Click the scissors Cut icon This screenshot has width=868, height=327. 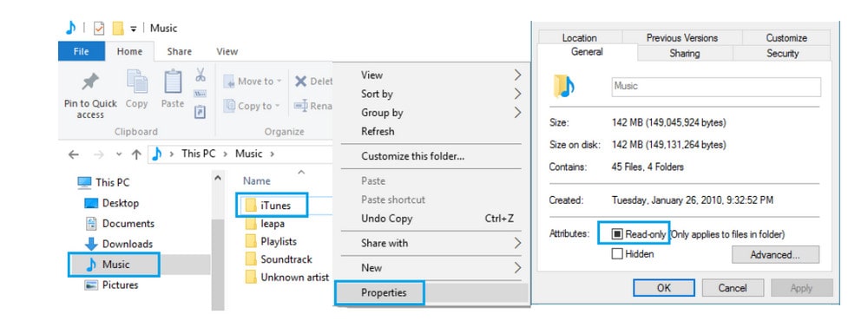coord(200,74)
